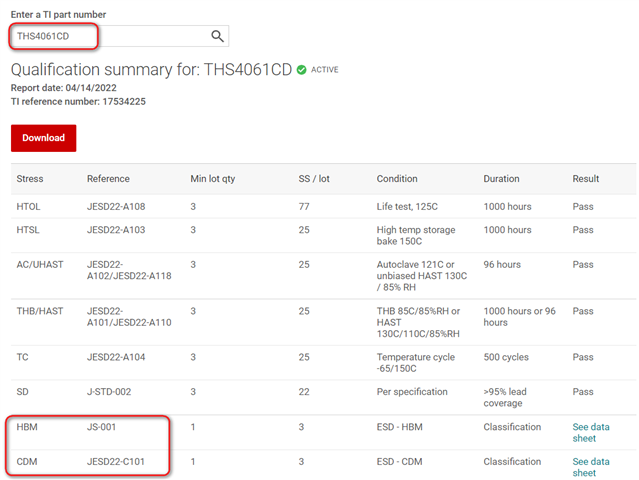Click the JS-001 reference cell
The height and width of the screenshot is (480, 639).
click(x=104, y=427)
